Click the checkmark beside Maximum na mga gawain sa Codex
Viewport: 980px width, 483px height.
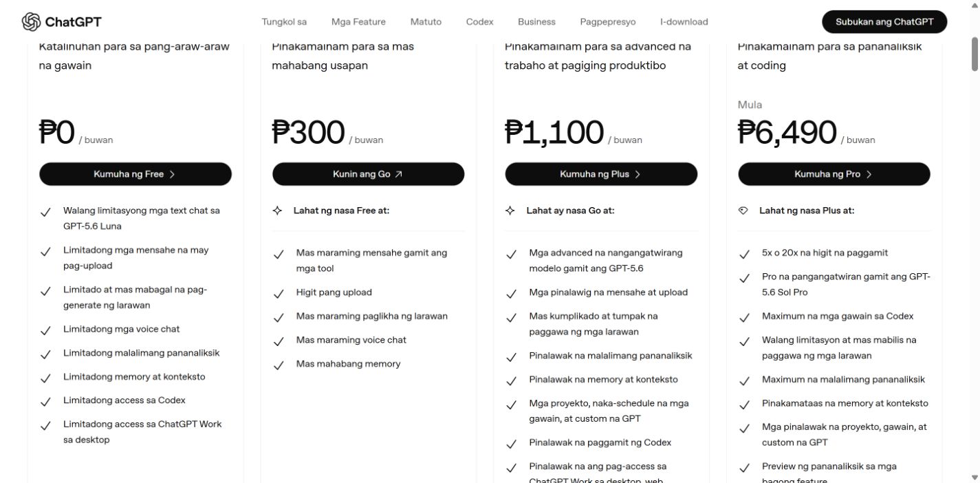[x=744, y=318]
